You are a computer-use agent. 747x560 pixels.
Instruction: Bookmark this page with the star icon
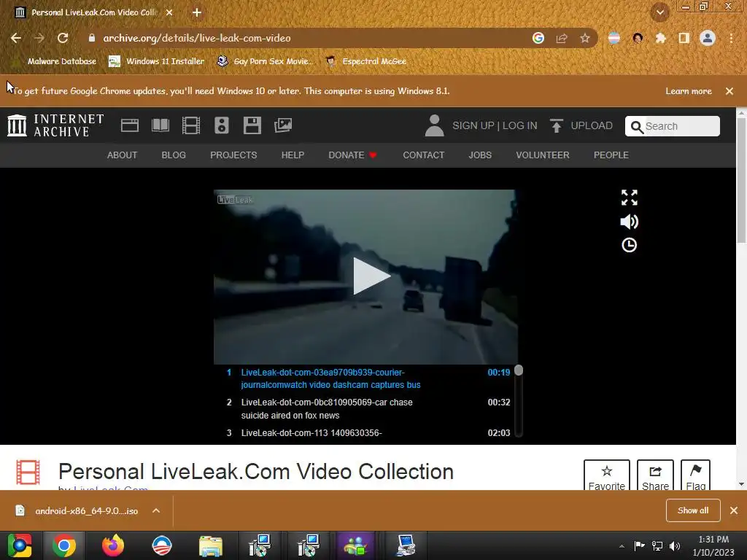click(x=585, y=38)
